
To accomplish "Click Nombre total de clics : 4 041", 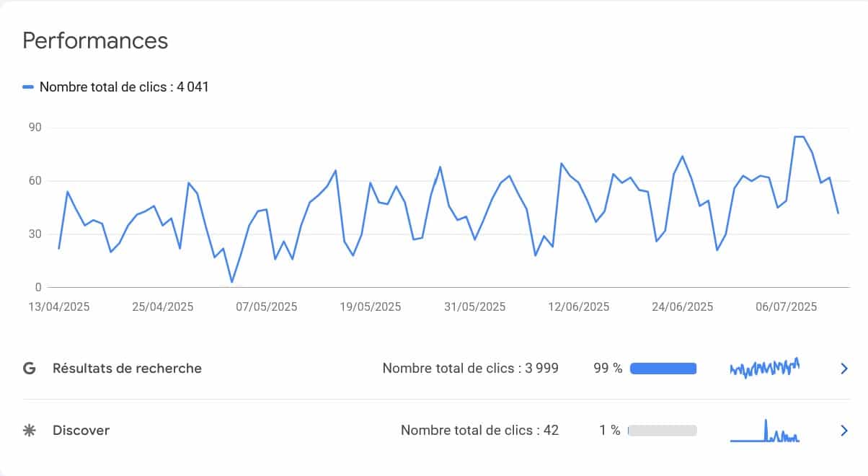I will pos(124,87).
